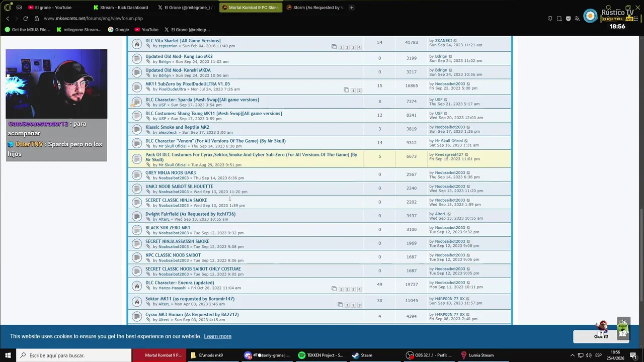The width and height of the screenshot is (644, 362).
Task: Open topic DLC Character: Sparda [Mesh Swap]
Action: click(x=202, y=100)
